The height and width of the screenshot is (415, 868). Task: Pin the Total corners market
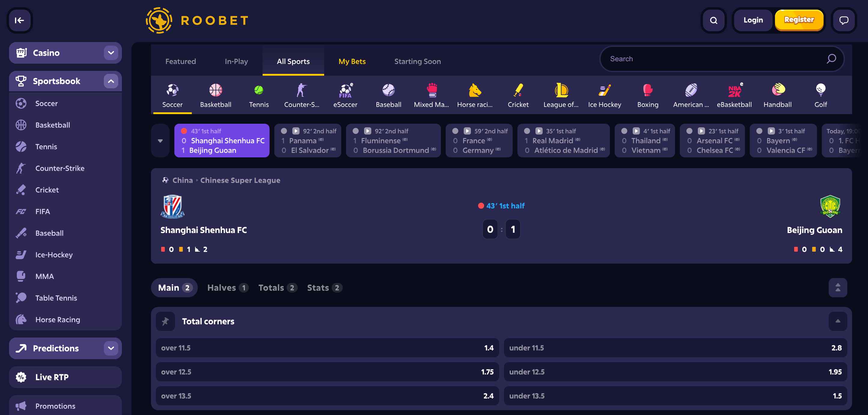[165, 321]
